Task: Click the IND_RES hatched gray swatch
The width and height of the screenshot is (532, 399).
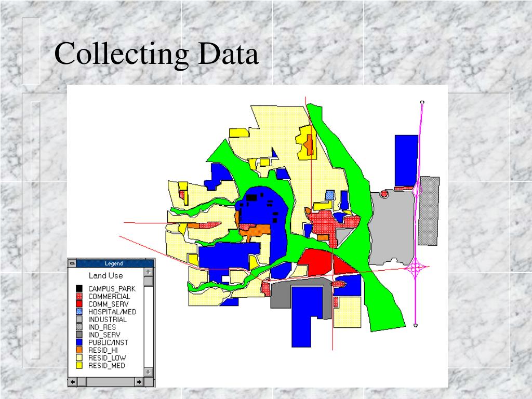Action: click(x=79, y=327)
